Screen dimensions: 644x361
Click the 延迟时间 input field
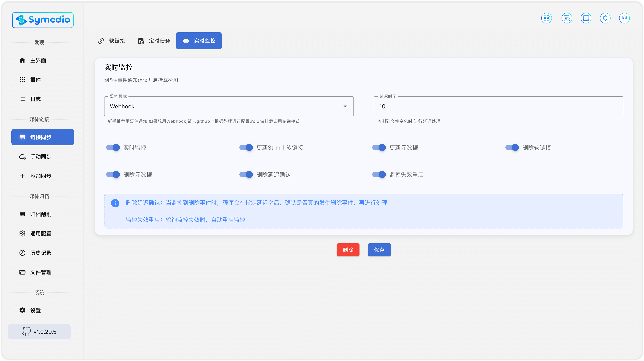click(x=498, y=106)
